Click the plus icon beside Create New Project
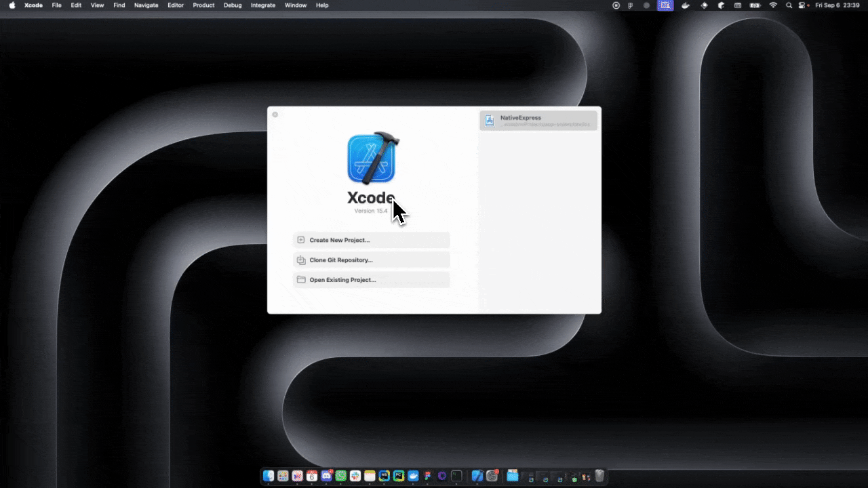Viewport: 868px width, 488px height. [x=301, y=240]
